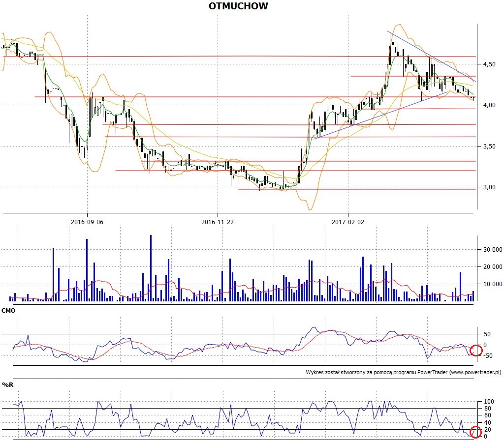Select the 2017-02-02 date label
504x441 pixels.
tap(348, 222)
